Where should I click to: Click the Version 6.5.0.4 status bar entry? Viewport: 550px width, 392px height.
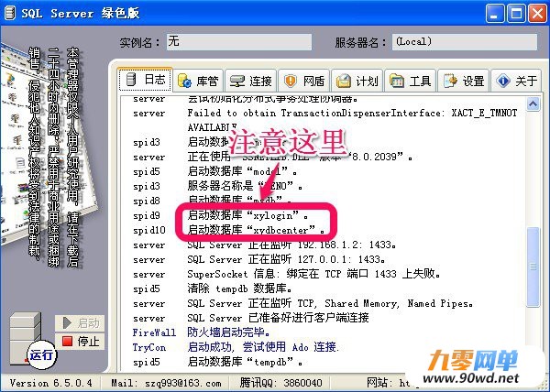click(50, 383)
